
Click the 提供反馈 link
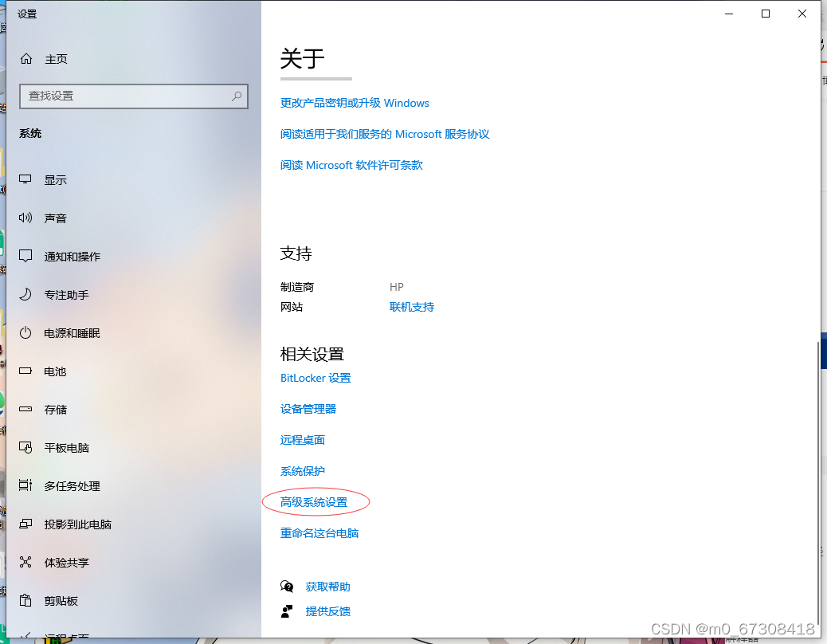(x=327, y=611)
